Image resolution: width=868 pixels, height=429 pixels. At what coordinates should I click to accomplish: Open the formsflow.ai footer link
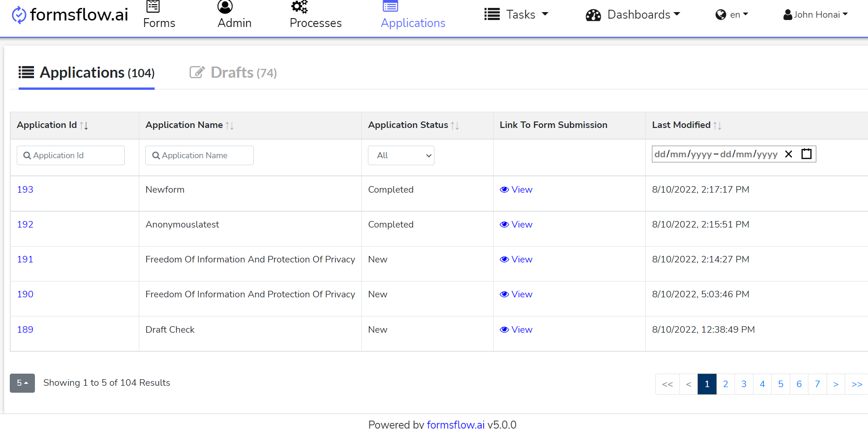click(455, 424)
